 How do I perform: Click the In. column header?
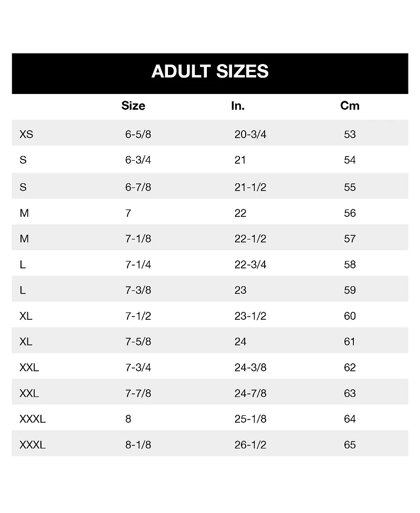pos(238,106)
